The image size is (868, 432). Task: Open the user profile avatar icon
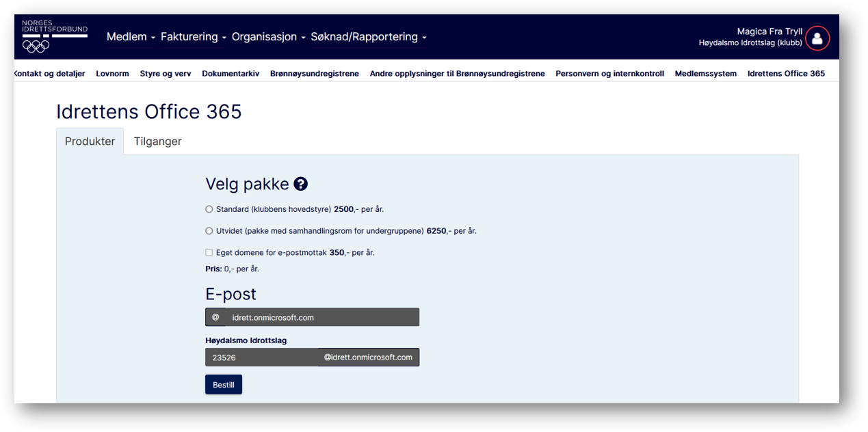click(817, 38)
